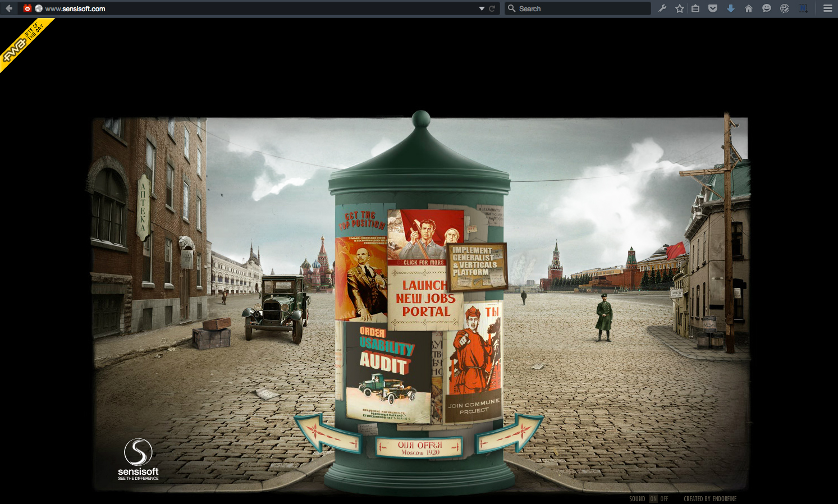Viewport: 838px width, 504px height.
Task: Open the smiley chat bubble icon
Action: pos(766,8)
